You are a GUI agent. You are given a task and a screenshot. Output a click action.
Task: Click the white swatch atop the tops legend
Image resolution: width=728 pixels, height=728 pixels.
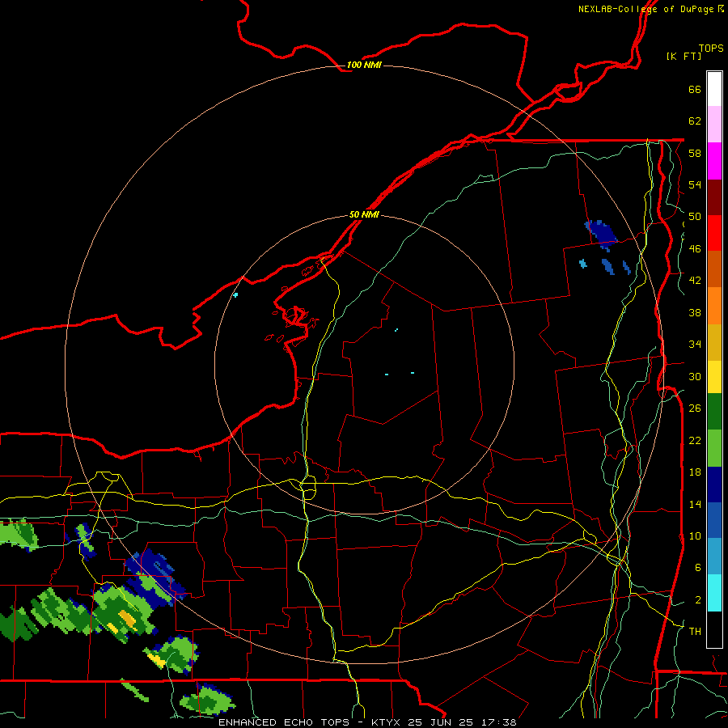[714, 89]
